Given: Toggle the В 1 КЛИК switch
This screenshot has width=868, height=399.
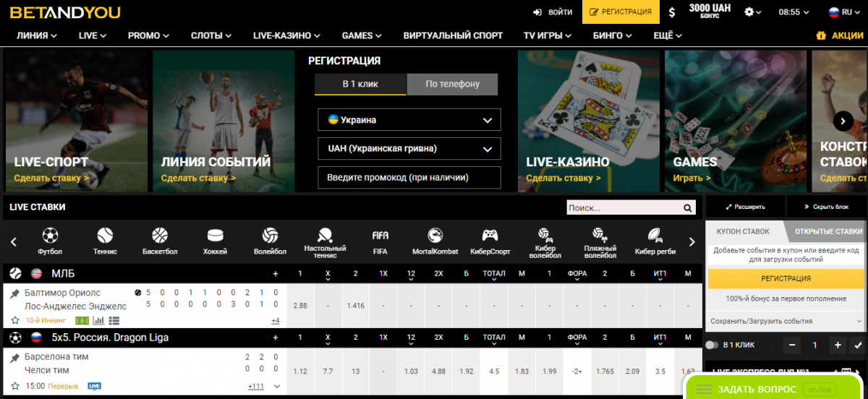Looking at the screenshot, I should [712, 346].
